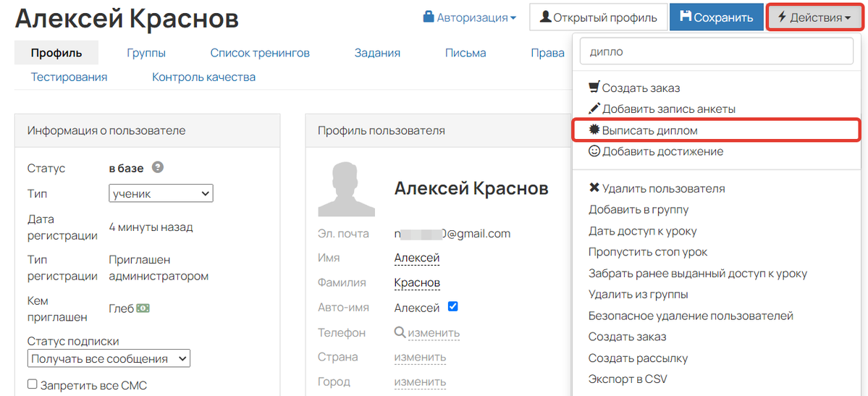Open the Задания tab

377,53
